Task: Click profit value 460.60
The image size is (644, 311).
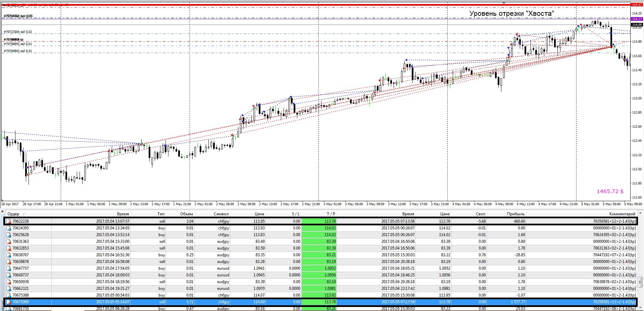Action: 519,221
